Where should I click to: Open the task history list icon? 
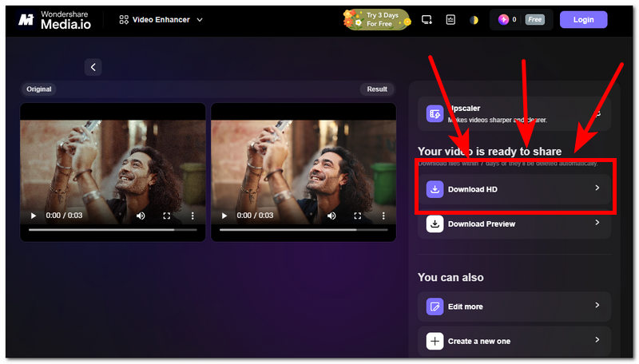(x=450, y=19)
